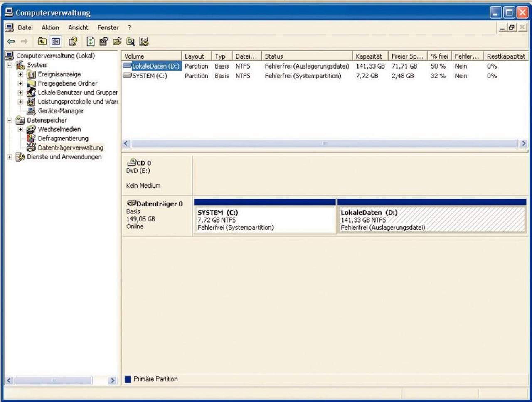Screen dimensions: 532x402
Task: Collapse the Datenspeicher tree node
Action: (10, 120)
